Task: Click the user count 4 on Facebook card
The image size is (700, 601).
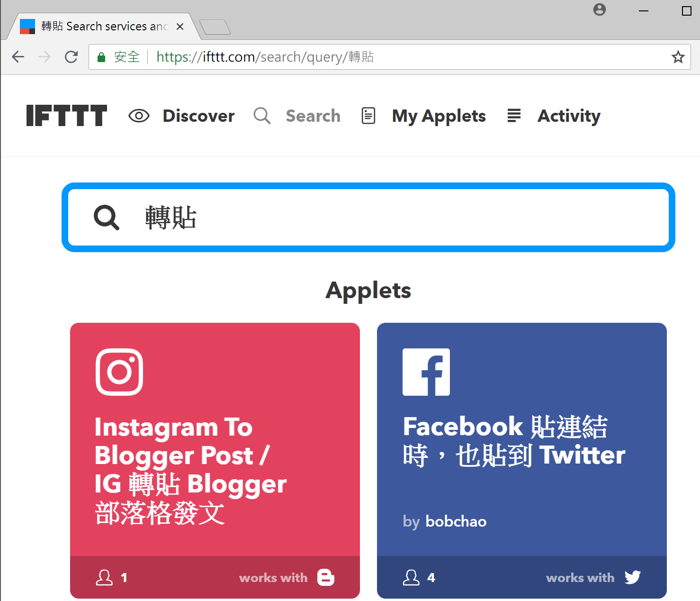Action: click(431, 578)
